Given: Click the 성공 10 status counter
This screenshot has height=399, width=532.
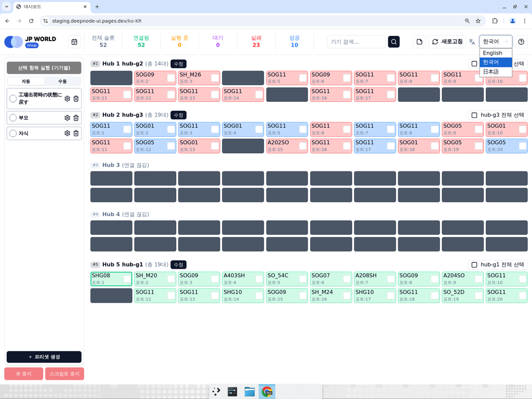Looking at the screenshot, I should click(294, 42).
